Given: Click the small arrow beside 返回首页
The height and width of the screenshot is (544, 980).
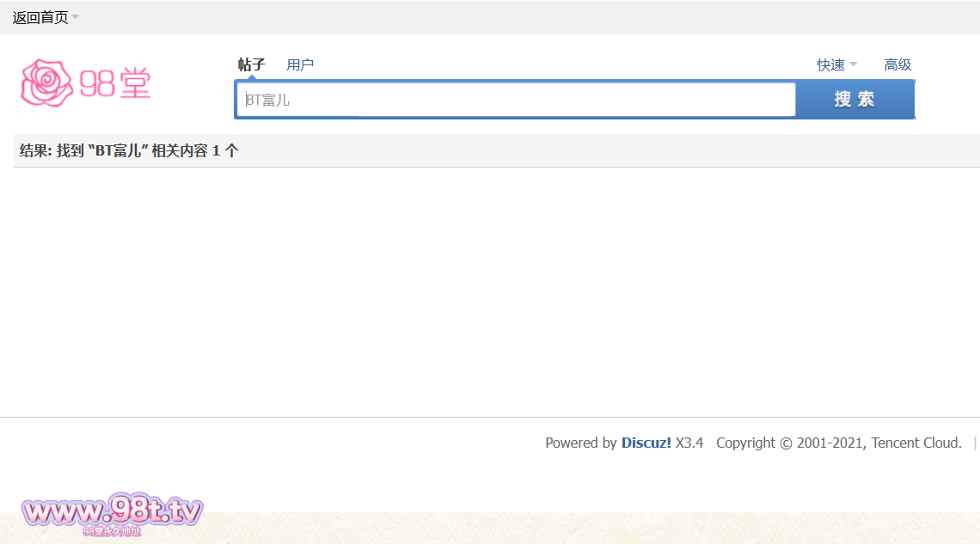Looking at the screenshot, I should pyautogui.click(x=76, y=17).
